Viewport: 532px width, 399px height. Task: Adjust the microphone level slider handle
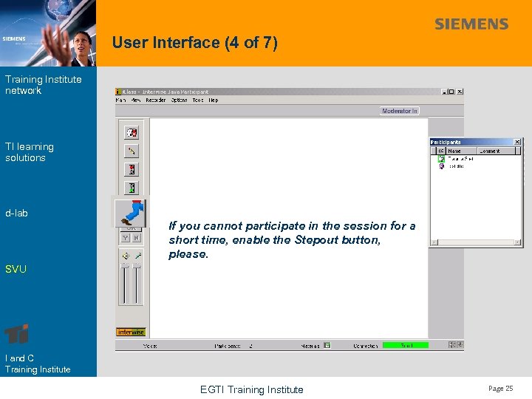(x=137, y=266)
